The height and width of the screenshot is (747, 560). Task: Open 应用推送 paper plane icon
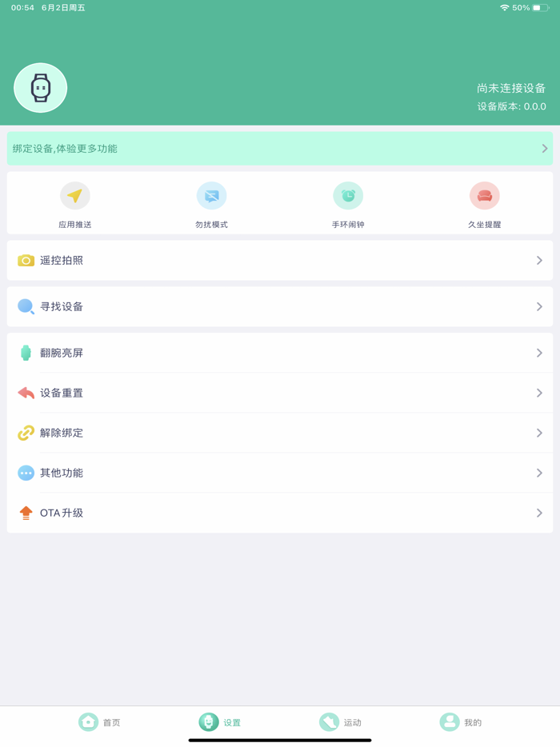coord(75,196)
